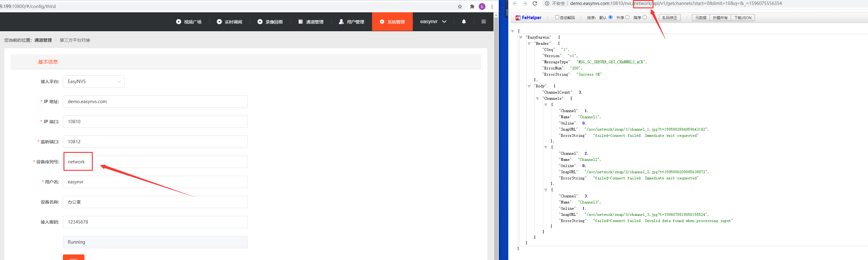
Task: Click the ErrorNum value "200"
Action: coord(576,68)
